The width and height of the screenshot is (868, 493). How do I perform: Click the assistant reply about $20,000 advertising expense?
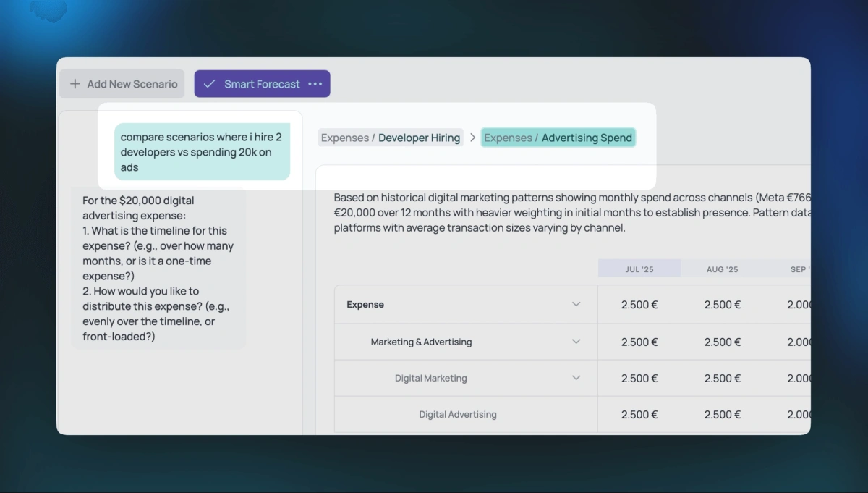[x=158, y=268]
